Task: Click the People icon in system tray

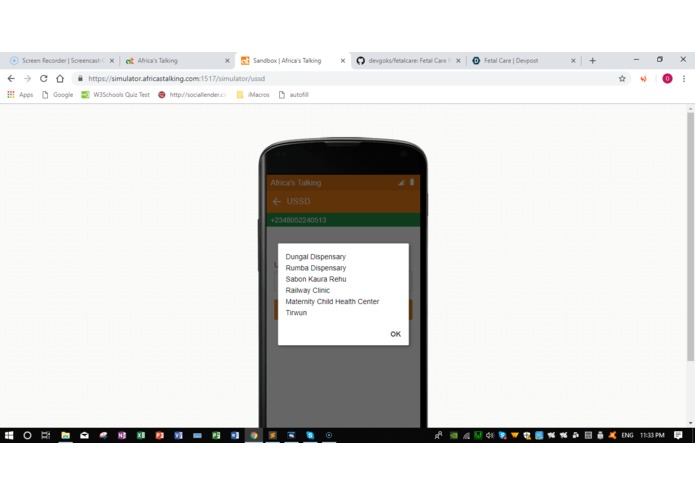Action: click(438, 436)
